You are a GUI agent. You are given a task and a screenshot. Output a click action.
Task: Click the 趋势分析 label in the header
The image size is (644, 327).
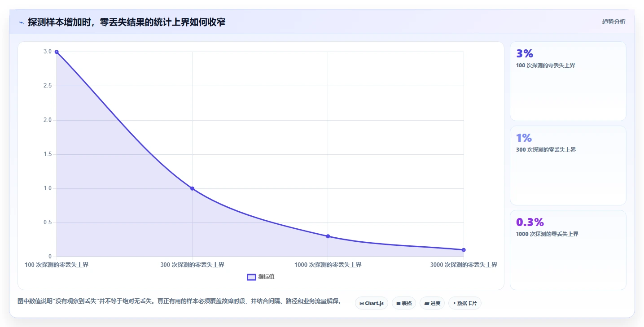point(613,22)
